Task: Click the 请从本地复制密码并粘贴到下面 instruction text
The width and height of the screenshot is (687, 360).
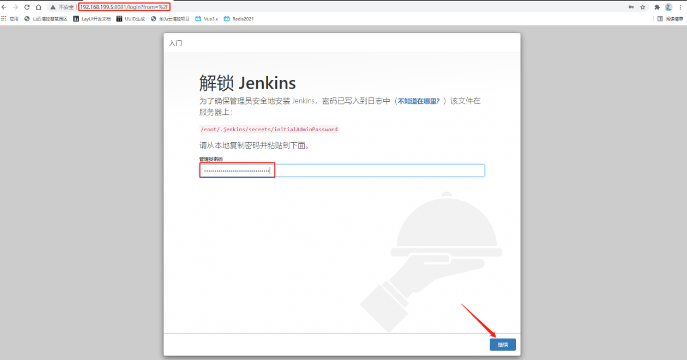Action: [254, 145]
